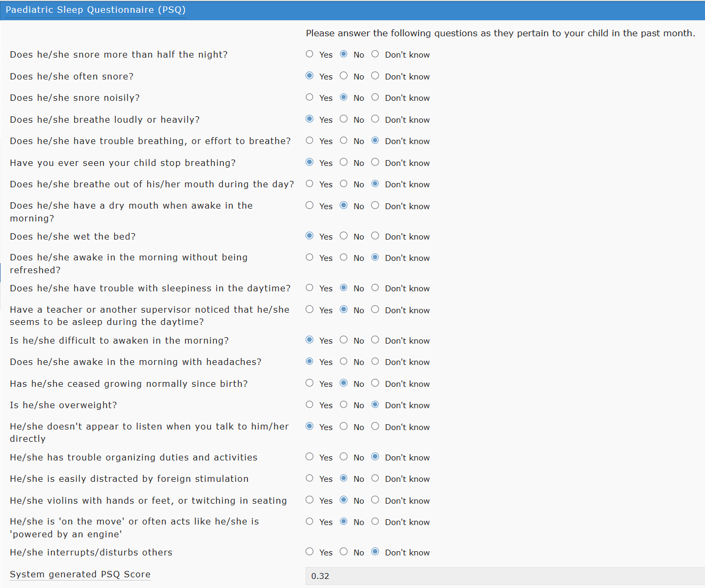
Task: Choose No for awakening with headaches
Action: click(x=343, y=361)
